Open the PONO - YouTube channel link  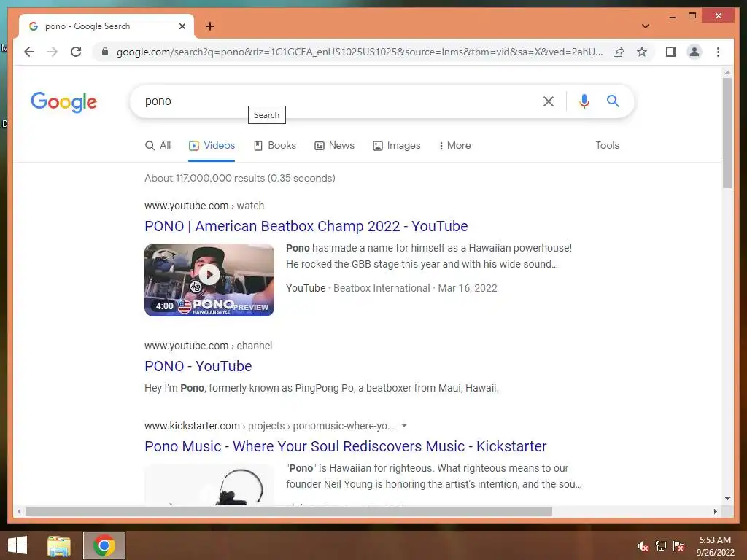(198, 366)
